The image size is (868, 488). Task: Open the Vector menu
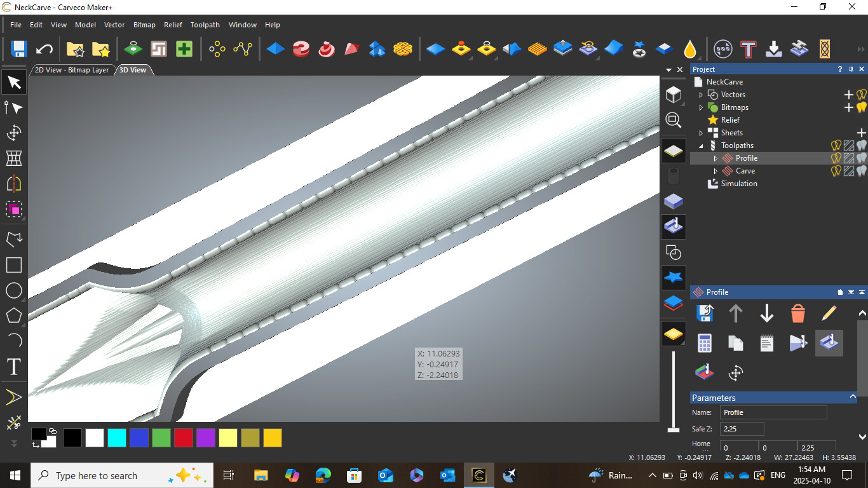[114, 25]
